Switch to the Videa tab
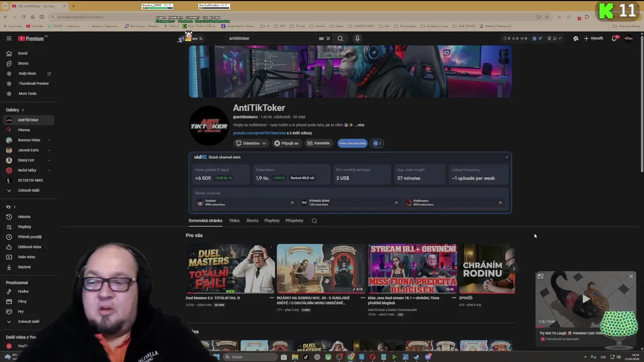 234,221
